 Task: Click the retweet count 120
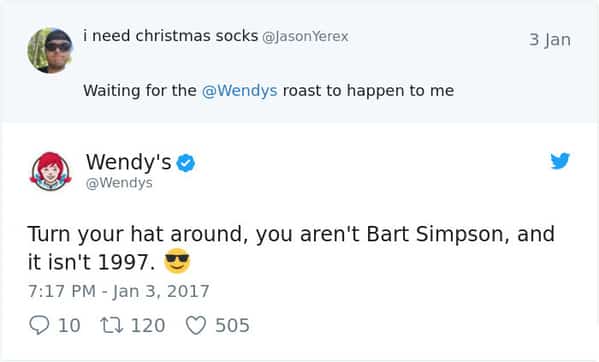click(148, 326)
